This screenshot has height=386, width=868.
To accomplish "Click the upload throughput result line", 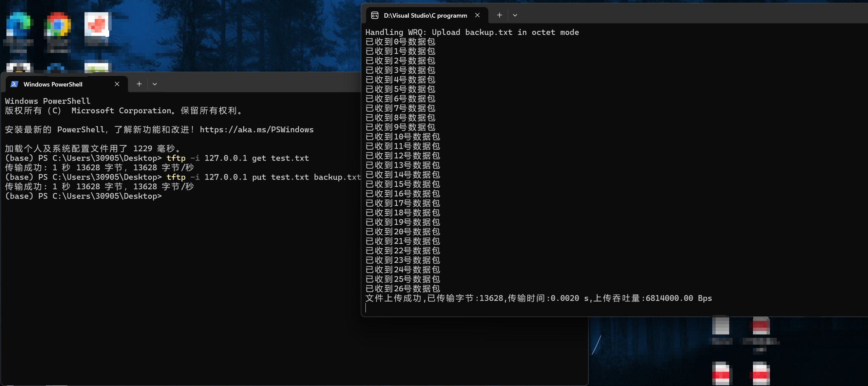I will click(539, 298).
